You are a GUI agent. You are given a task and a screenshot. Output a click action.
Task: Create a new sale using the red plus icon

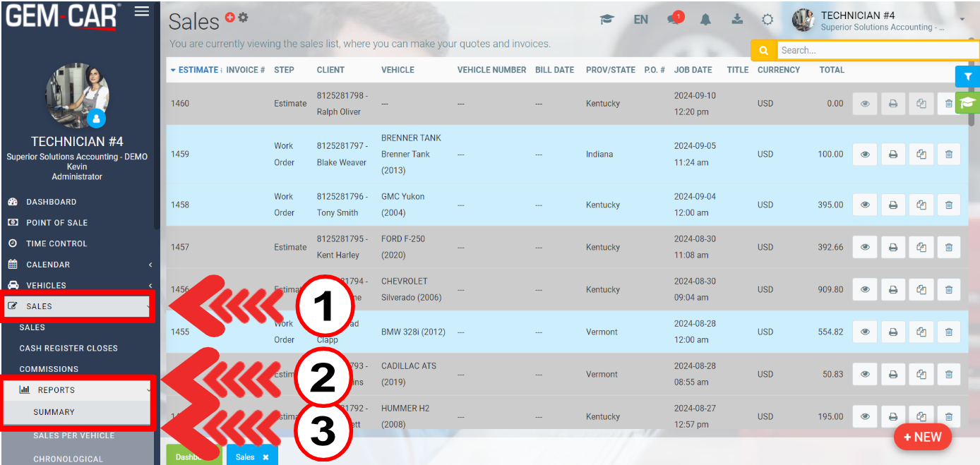tap(229, 18)
